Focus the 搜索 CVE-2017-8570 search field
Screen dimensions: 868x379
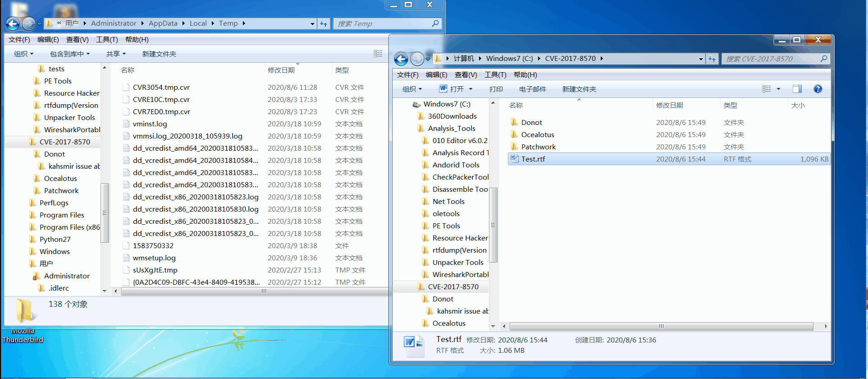[772, 59]
